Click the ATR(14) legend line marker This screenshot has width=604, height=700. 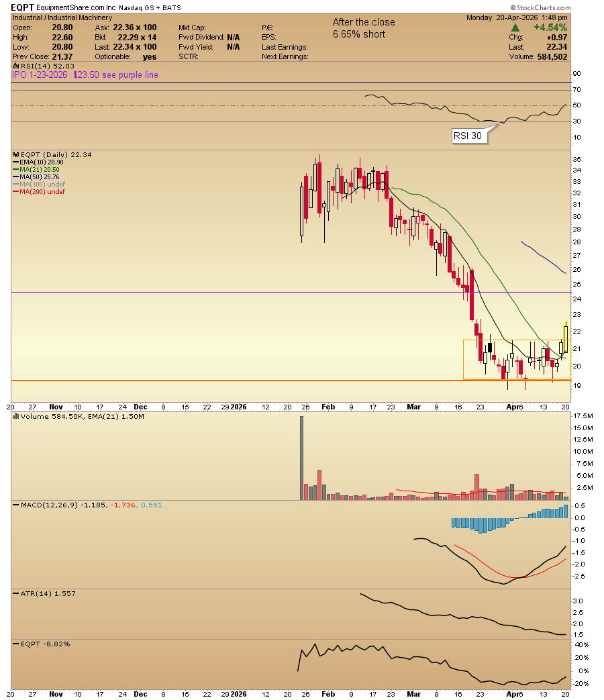16,594
